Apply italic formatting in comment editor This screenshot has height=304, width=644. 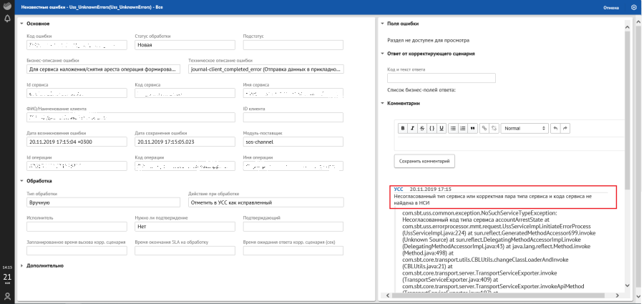click(412, 128)
